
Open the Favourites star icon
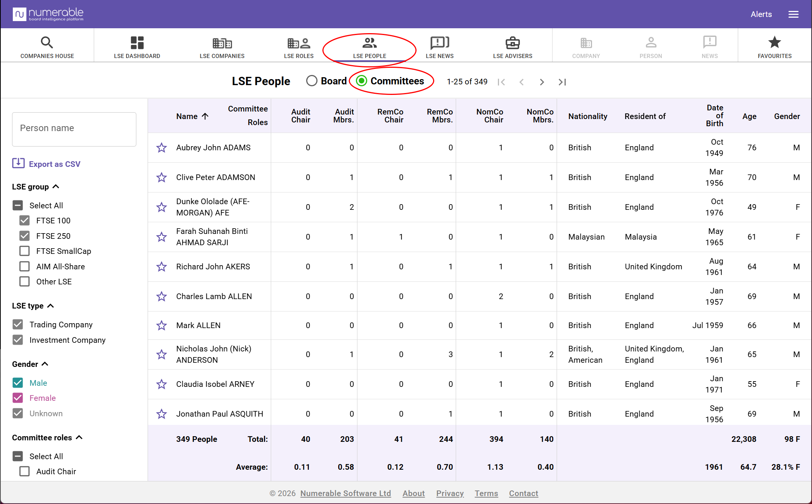pos(775,42)
